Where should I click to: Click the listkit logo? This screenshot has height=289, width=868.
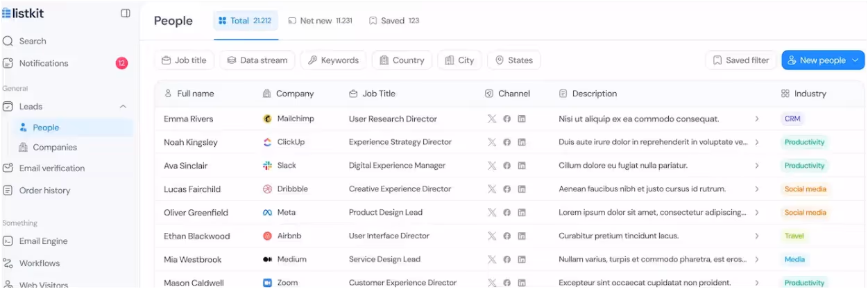coord(24,13)
